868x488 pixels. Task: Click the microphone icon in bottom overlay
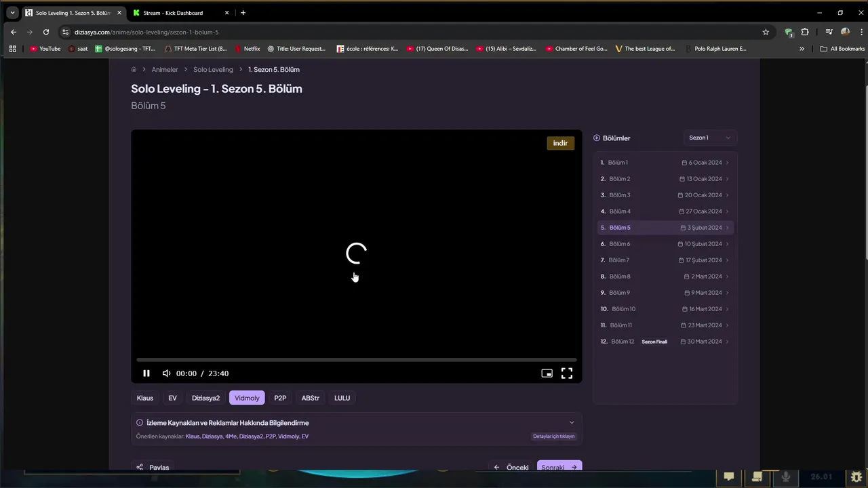click(x=786, y=477)
